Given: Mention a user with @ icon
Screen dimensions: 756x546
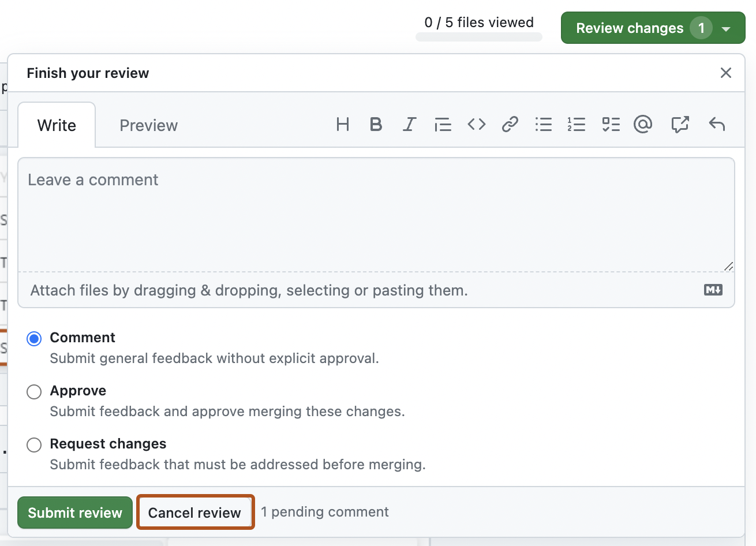Looking at the screenshot, I should (x=643, y=124).
